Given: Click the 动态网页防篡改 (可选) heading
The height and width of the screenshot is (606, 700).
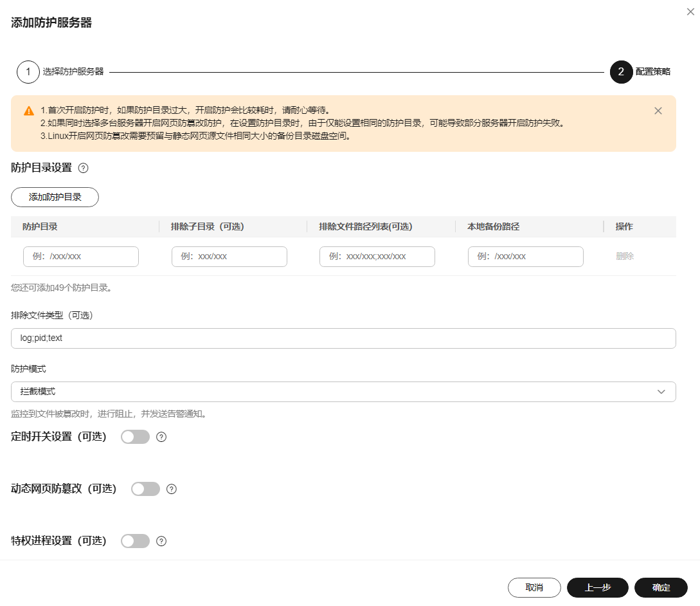Looking at the screenshot, I should (x=64, y=489).
